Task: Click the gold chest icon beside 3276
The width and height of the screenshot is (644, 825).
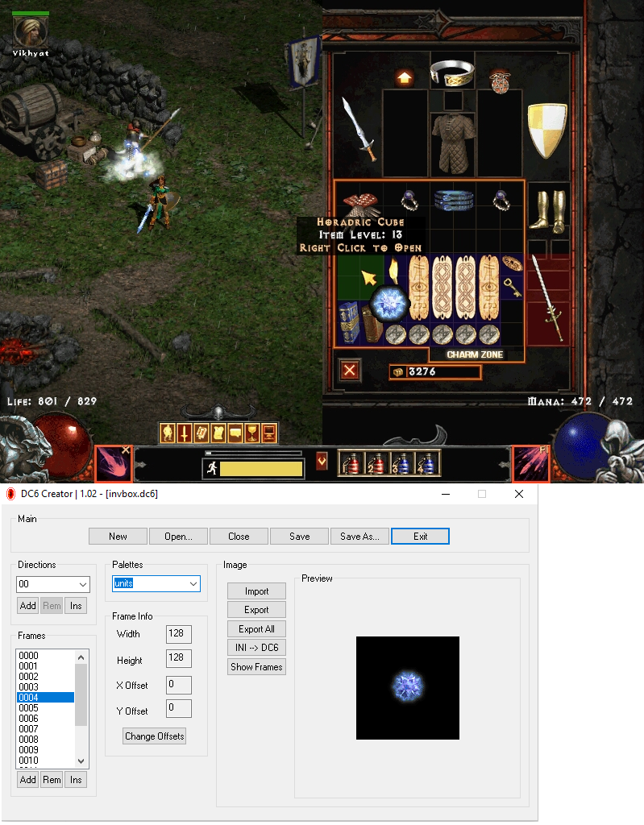Action: 398,372
